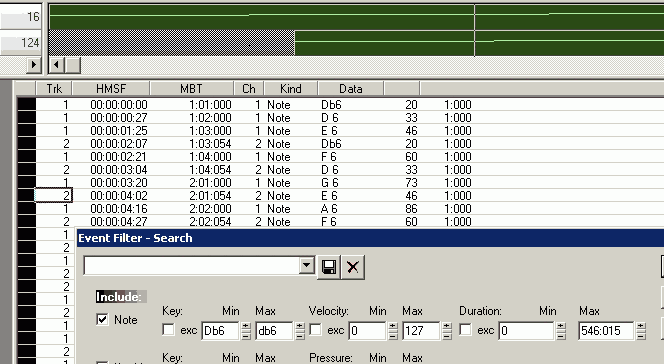Save the event filter preset with disk icon

tap(329, 267)
